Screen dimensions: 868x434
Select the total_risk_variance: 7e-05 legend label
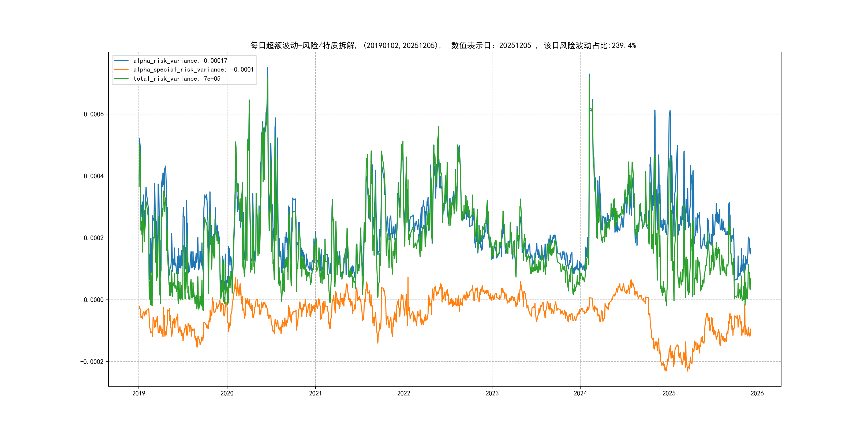[x=177, y=78]
